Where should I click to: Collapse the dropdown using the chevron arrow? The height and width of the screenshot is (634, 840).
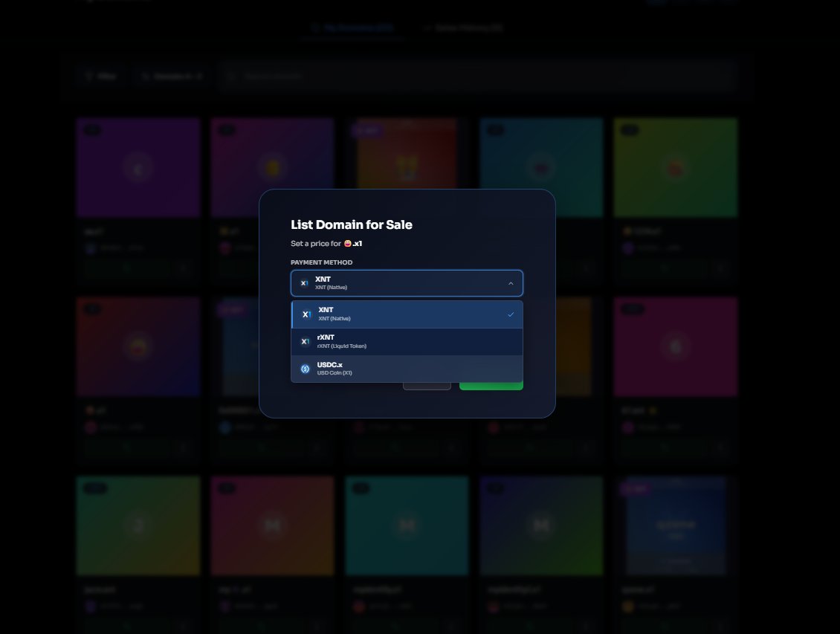click(x=511, y=283)
